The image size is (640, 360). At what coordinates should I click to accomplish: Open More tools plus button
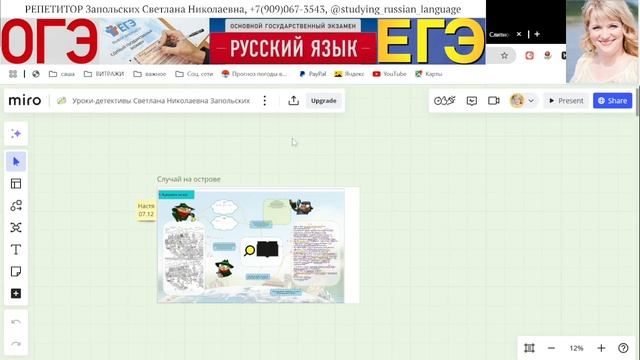[16, 293]
